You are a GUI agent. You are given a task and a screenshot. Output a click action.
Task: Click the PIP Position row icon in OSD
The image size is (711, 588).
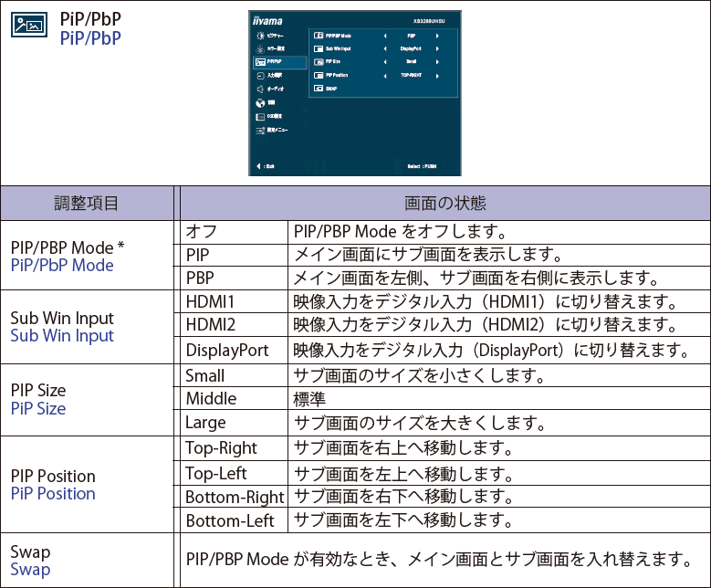click(319, 75)
